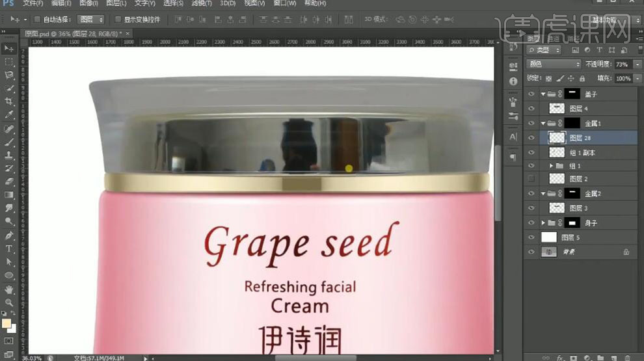Open the Info panel icon
Screen dimensions: 644x361
click(513, 81)
